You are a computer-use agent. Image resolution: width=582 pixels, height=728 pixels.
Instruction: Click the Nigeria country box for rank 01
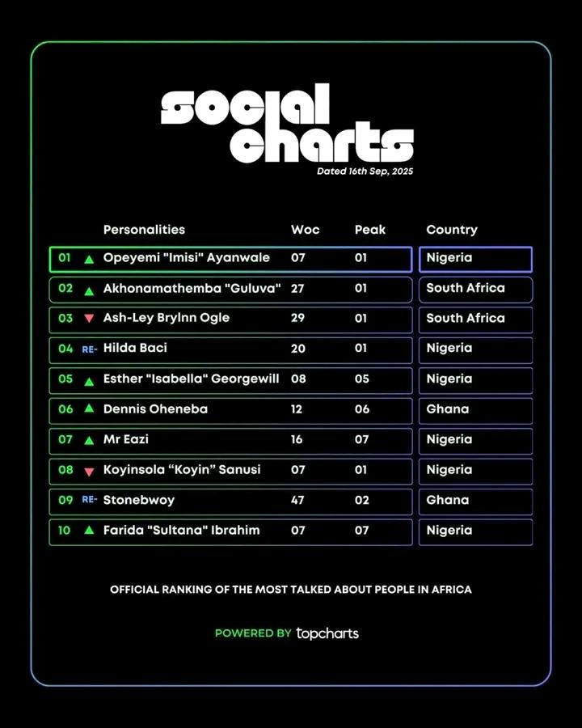(475, 259)
